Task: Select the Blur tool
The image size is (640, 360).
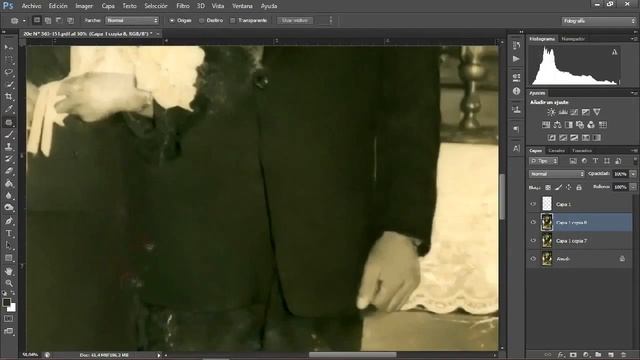Action: [9, 196]
